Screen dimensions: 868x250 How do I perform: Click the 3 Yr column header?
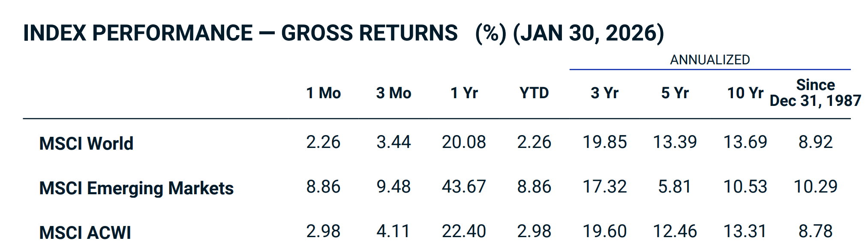(604, 93)
